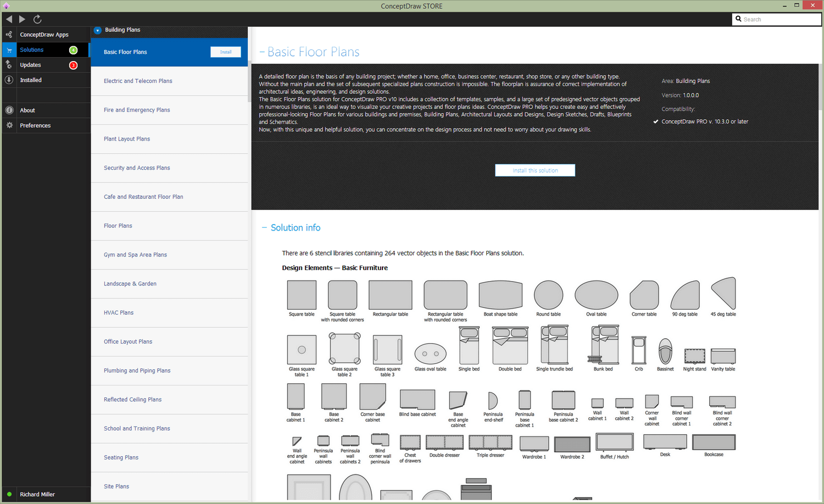Open Landscape & Garden solution
The image size is (824, 504).
click(x=169, y=284)
